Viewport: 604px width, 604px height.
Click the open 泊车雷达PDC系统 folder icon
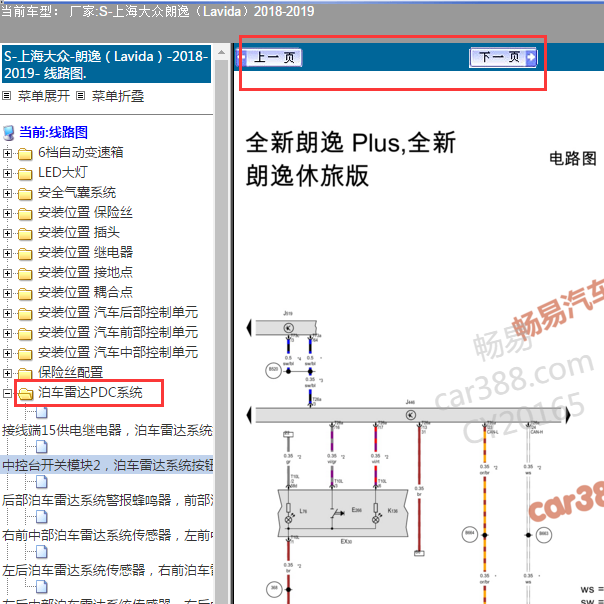[x=26, y=394]
